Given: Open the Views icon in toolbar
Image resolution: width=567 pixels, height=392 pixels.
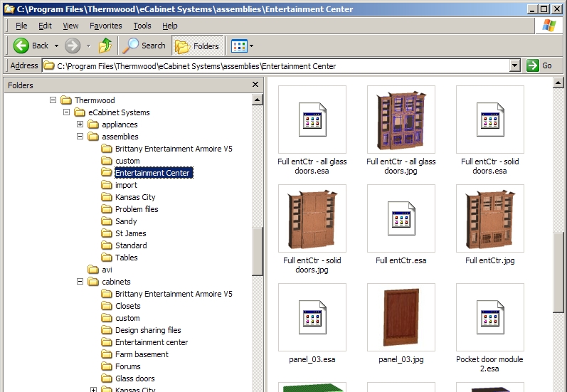Looking at the screenshot, I should pyautogui.click(x=239, y=46).
